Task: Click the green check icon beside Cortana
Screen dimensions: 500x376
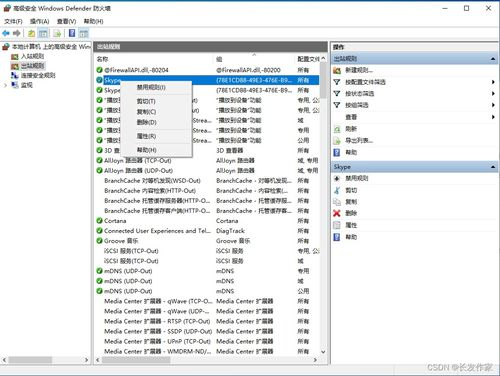Action: pyautogui.click(x=99, y=221)
